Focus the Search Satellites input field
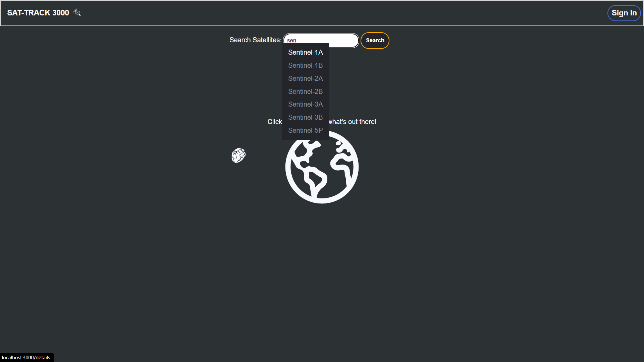 click(321, 41)
